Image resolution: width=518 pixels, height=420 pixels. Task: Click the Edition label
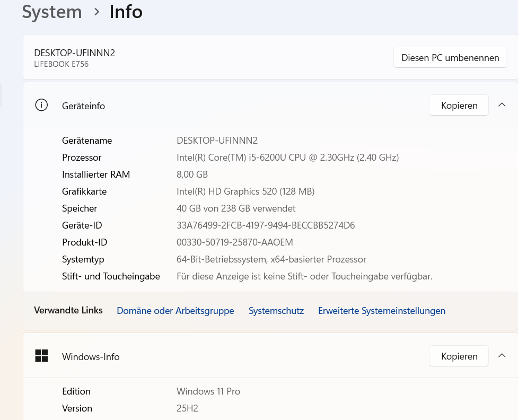pyautogui.click(x=76, y=391)
